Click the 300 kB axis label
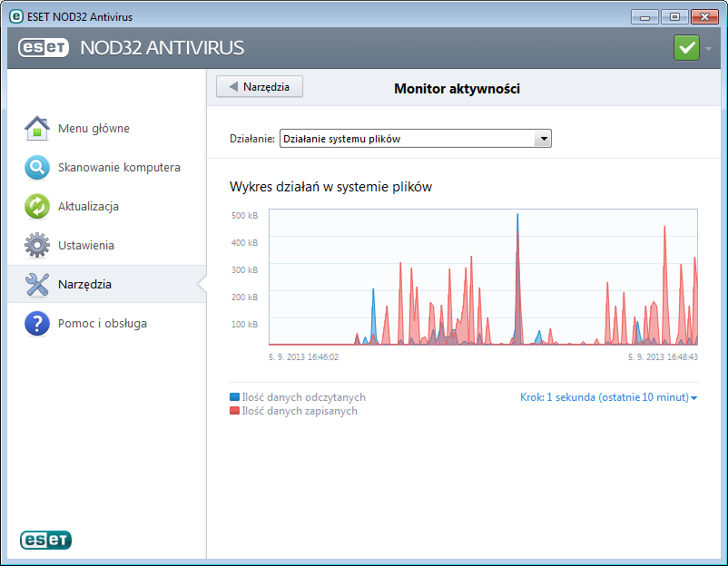728x566 pixels. coord(245,270)
